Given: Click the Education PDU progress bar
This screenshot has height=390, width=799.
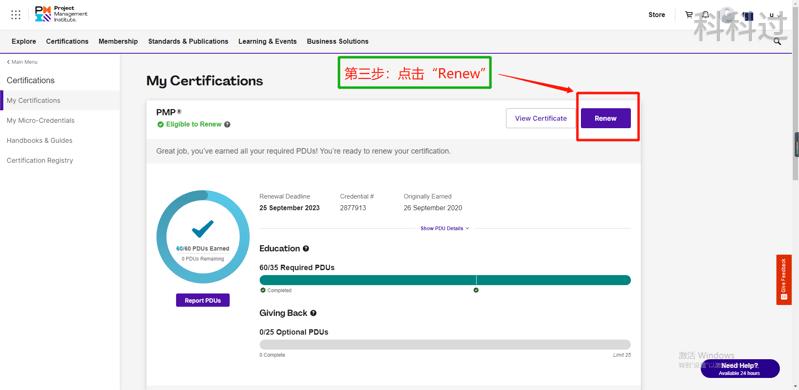Looking at the screenshot, I should pyautogui.click(x=445, y=280).
